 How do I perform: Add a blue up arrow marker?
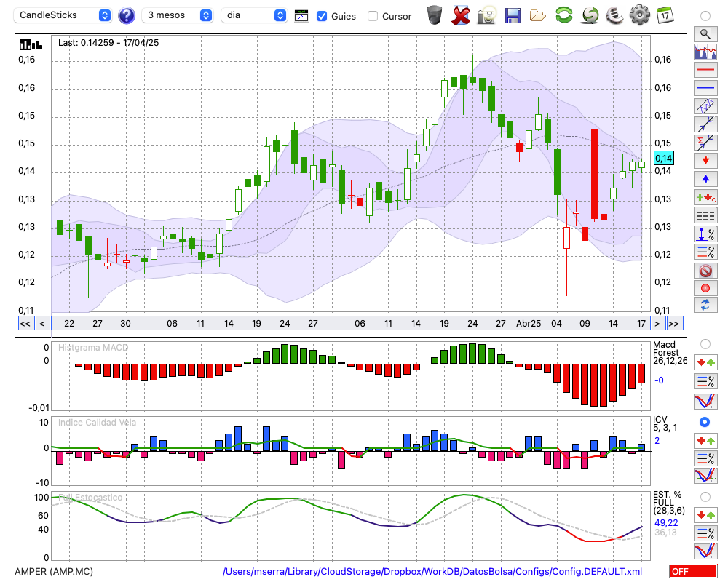click(705, 179)
